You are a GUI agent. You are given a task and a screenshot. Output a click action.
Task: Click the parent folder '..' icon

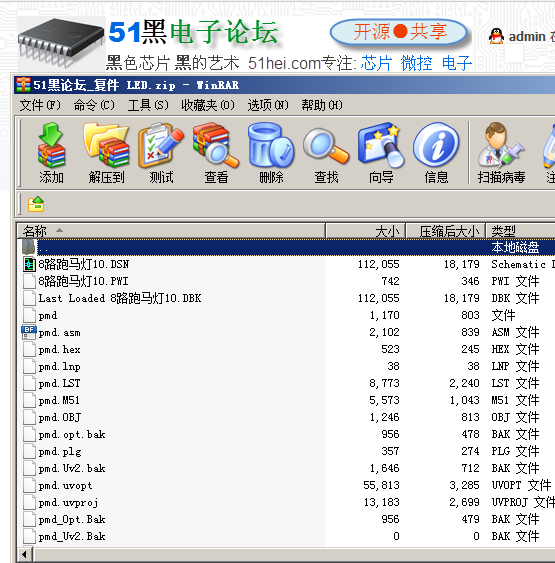pos(29,247)
